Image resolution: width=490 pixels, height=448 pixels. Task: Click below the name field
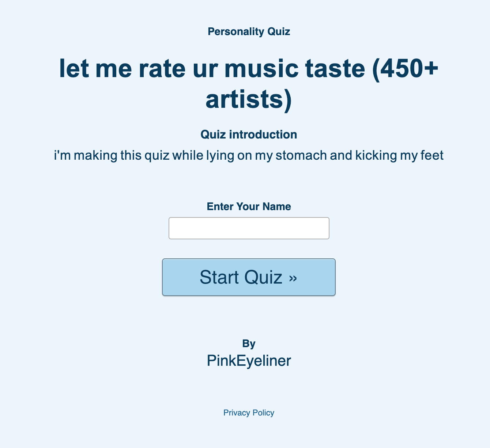249,248
